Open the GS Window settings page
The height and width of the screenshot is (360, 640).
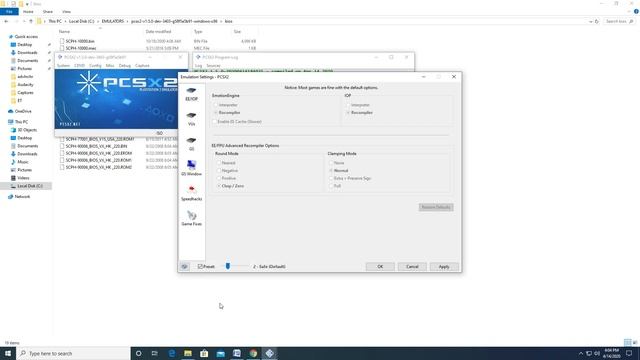(191, 168)
